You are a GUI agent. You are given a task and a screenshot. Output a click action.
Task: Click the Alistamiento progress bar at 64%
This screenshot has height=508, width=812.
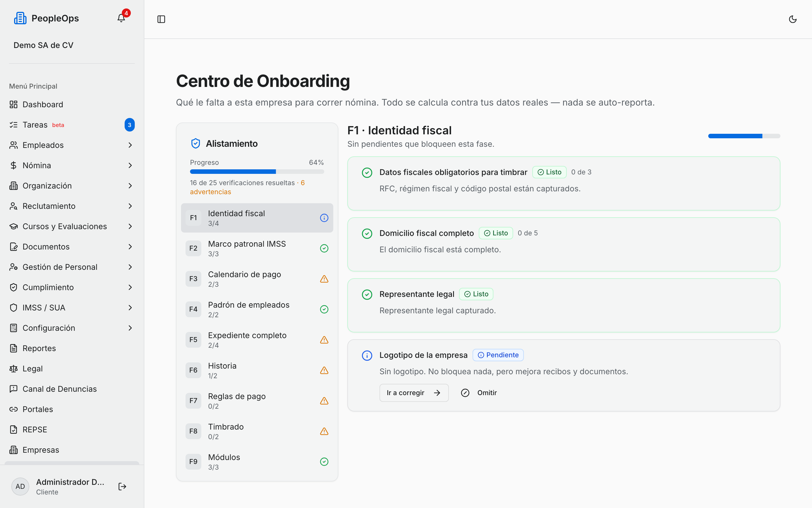click(257, 172)
